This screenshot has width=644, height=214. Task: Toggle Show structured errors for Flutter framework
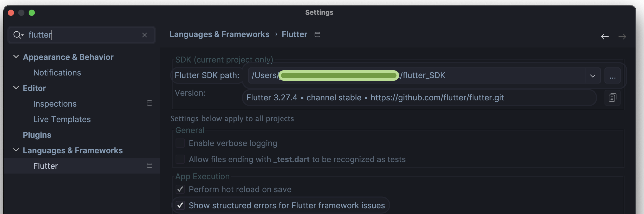click(180, 205)
